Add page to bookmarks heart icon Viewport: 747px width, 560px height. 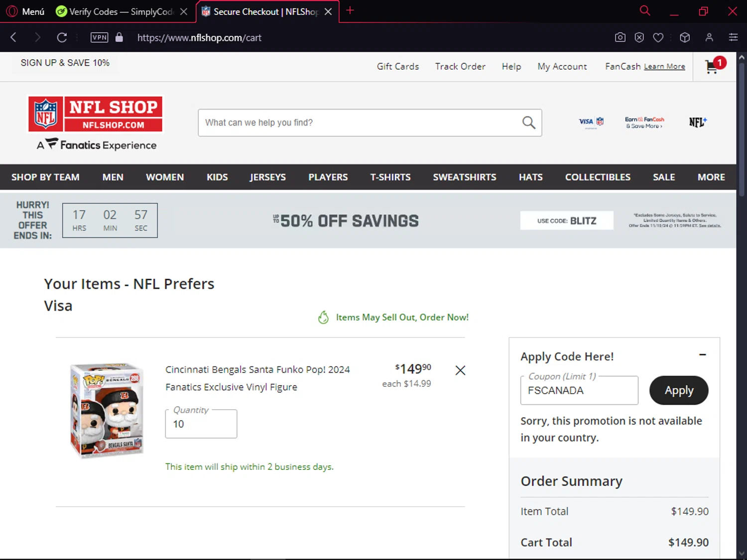[658, 37]
